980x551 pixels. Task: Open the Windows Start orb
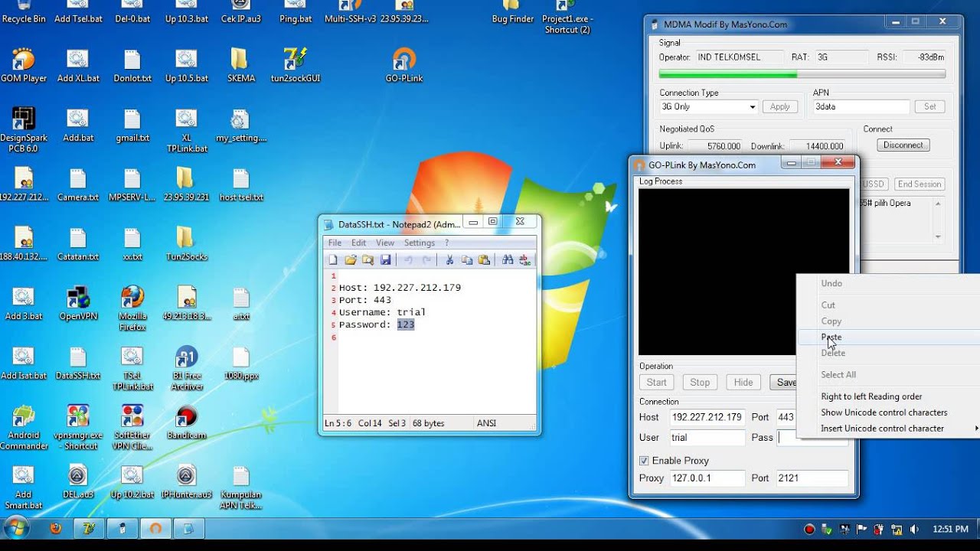coord(16,528)
